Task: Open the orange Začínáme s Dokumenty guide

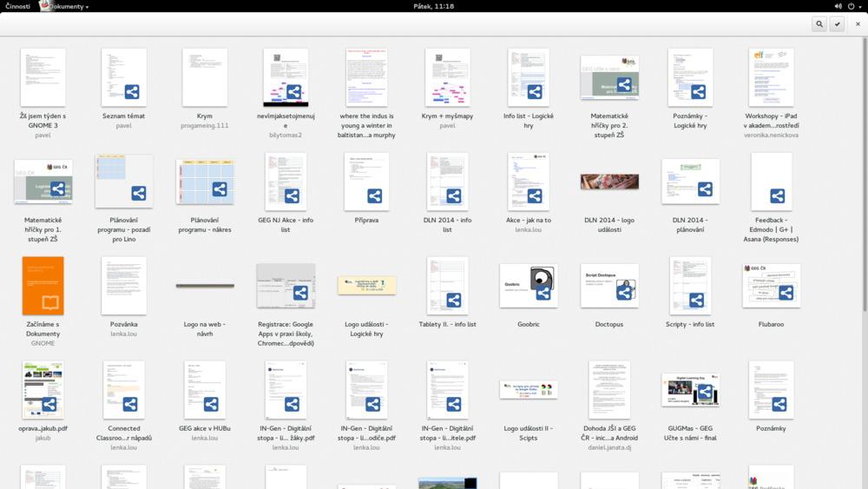Action: [x=43, y=286]
